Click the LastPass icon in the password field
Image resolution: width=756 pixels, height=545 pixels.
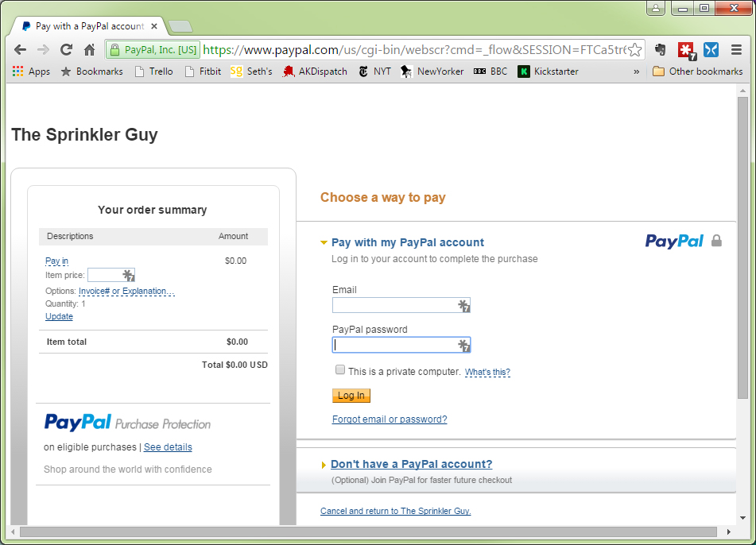[463, 345]
